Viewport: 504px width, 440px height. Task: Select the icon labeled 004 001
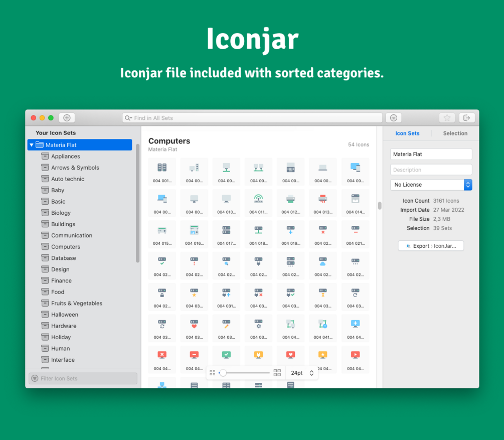162,172
